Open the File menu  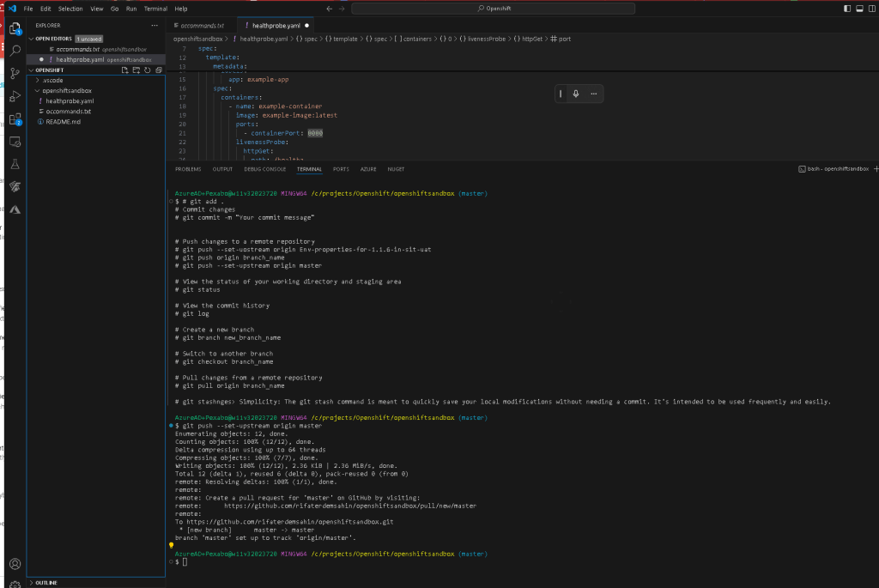pyautogui.click(x=28, y=9)
